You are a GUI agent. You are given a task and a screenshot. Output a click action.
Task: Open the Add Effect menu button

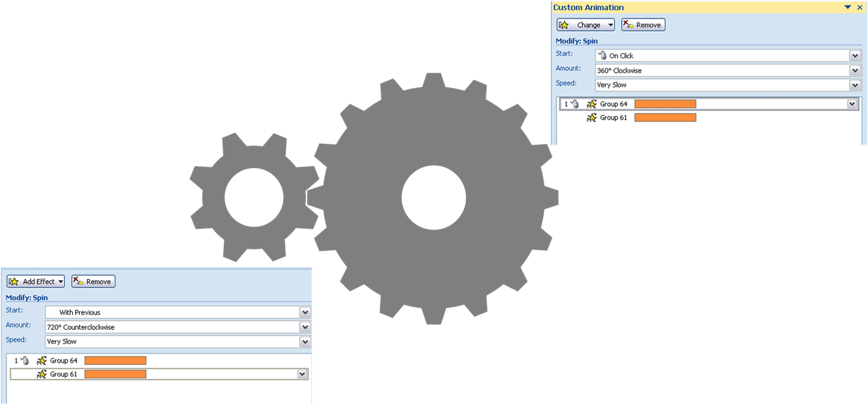[36, 282]
